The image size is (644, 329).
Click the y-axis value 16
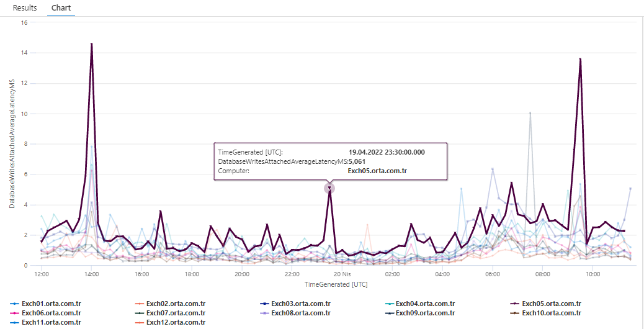[24, 22]
